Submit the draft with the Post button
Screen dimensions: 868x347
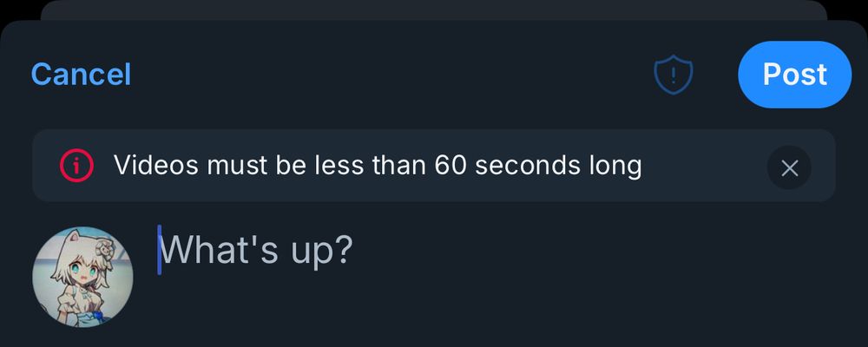tap(794, 75)
